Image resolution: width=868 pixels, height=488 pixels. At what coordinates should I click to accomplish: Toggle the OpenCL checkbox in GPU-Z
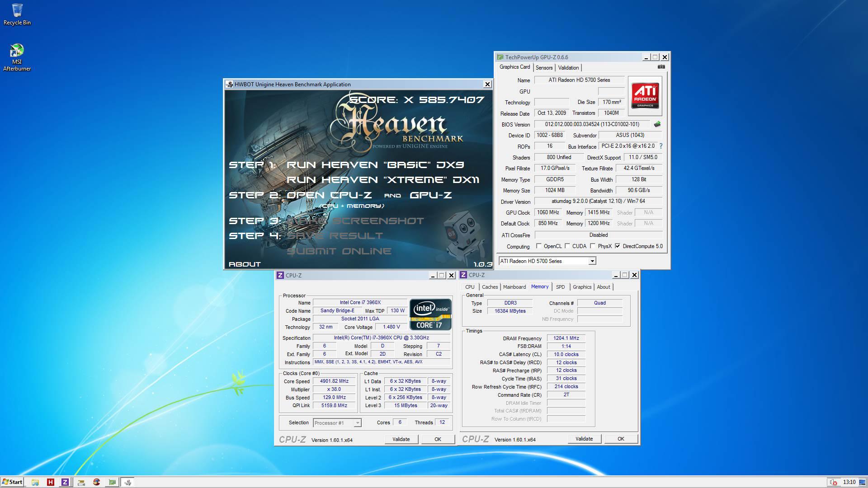tap(538, 246)
